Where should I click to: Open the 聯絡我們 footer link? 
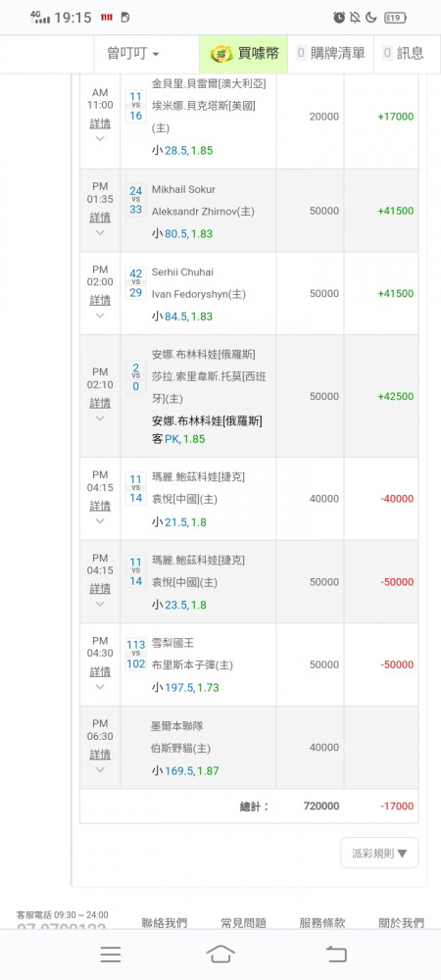pos(165,922)
